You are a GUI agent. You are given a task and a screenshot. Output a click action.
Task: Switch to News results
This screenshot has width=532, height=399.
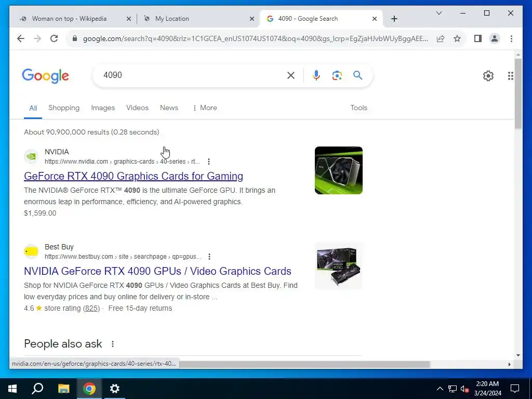pyautogui.click(x=169, y=108)
